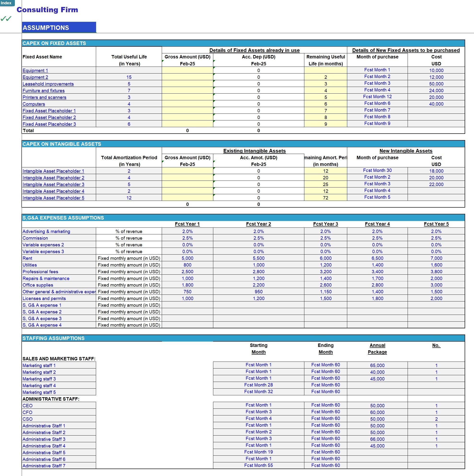Select the Fcst Month 12 purchase cell
This screenshot has width=474, height=476.
pos(377,96)
